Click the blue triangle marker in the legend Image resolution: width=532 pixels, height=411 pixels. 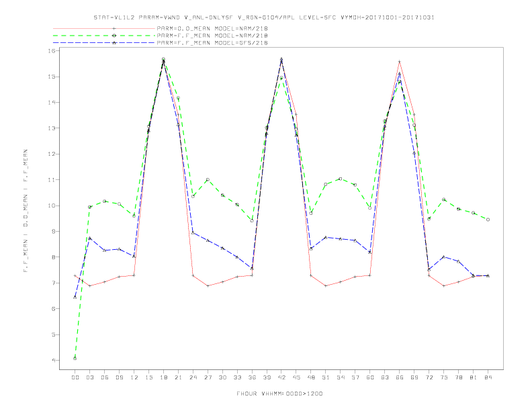tap(114, 43)
